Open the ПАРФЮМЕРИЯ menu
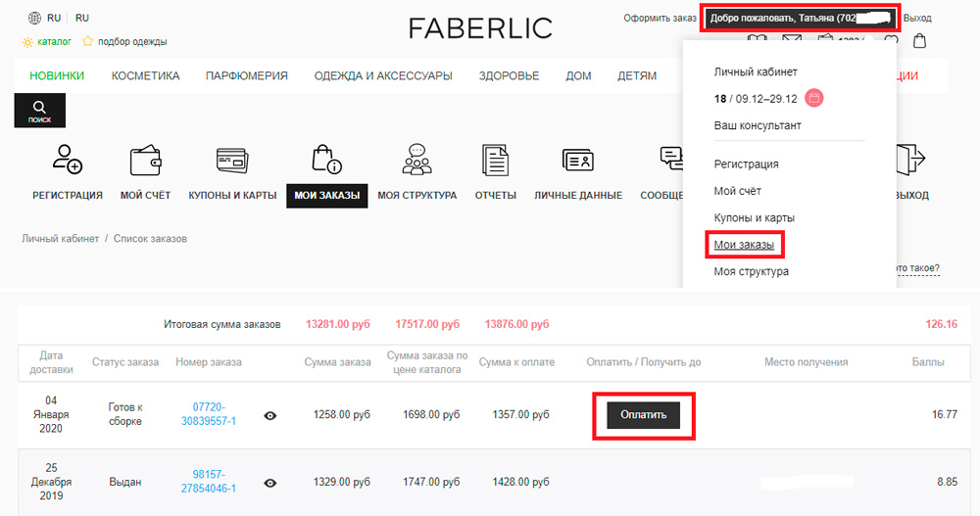The height and width of the screenshot is (516, 980). click(x=247, y=75)
